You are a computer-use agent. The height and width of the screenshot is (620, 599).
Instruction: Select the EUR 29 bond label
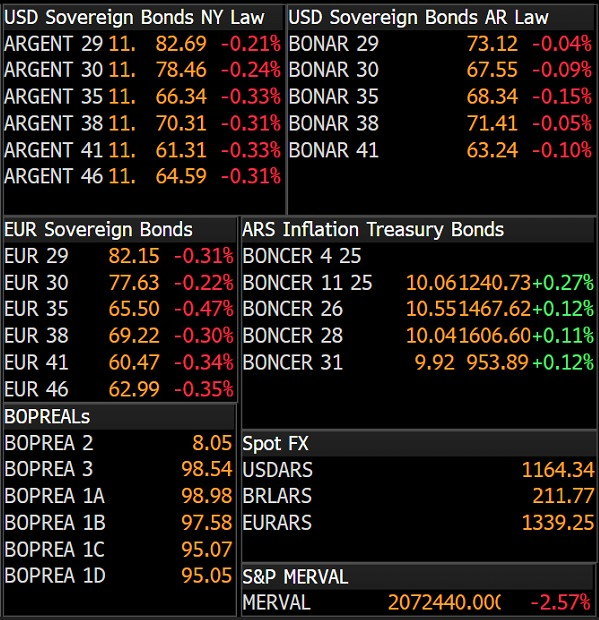[x=36, y=256]
